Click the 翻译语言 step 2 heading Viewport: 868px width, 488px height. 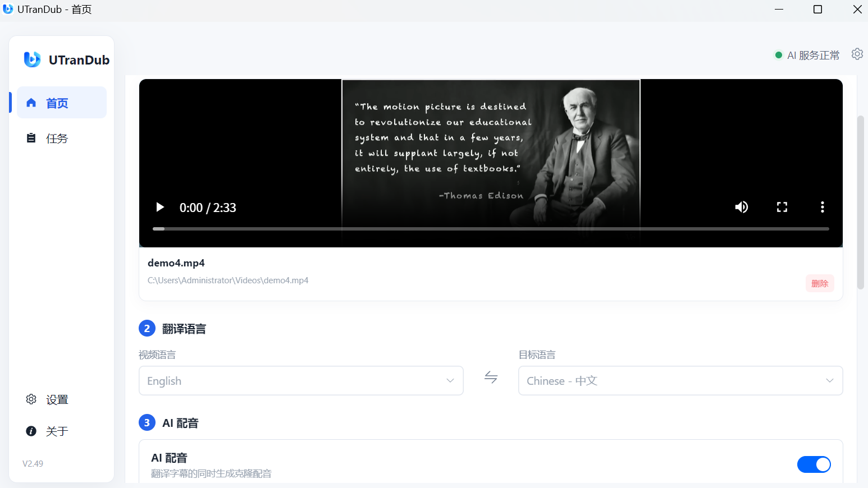(x=184, y=329)
